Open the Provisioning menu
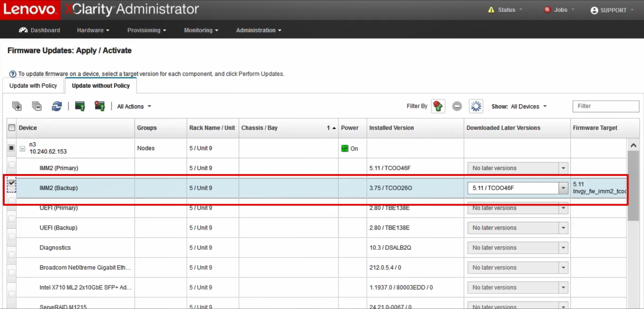Image resolution: width=644 pixels, height=309 pixels. point(146,30)
